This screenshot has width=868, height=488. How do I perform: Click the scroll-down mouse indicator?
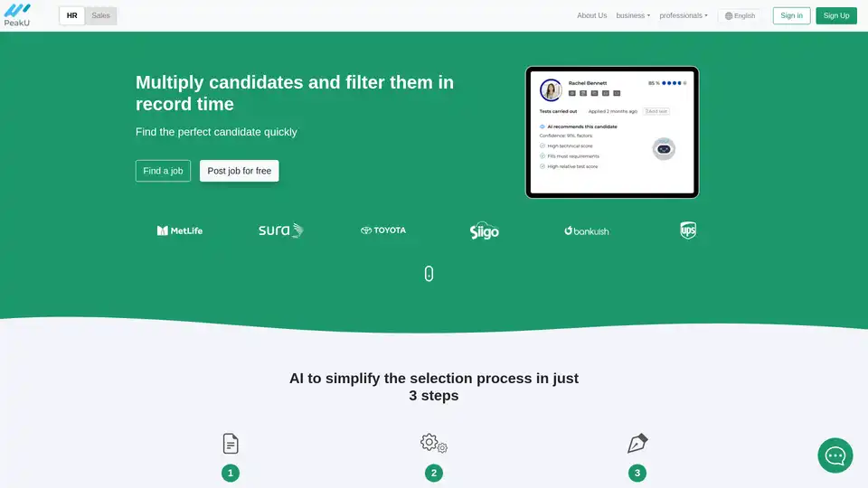pos(429,274)
